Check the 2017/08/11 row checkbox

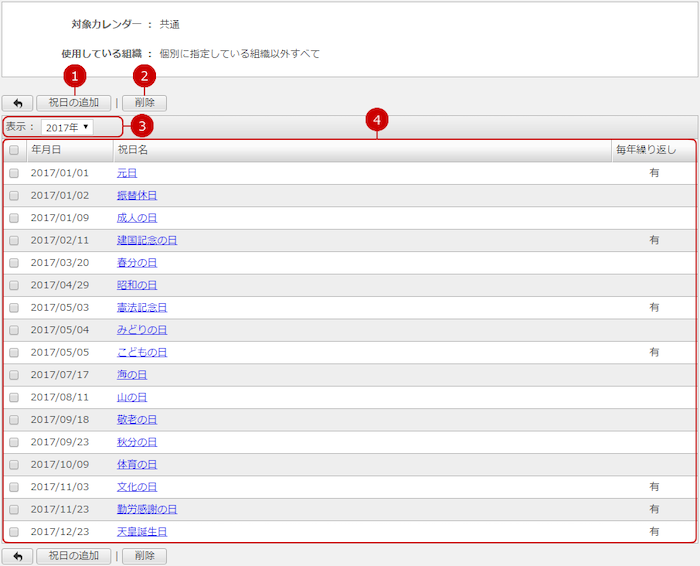click(x=14, y=397)
